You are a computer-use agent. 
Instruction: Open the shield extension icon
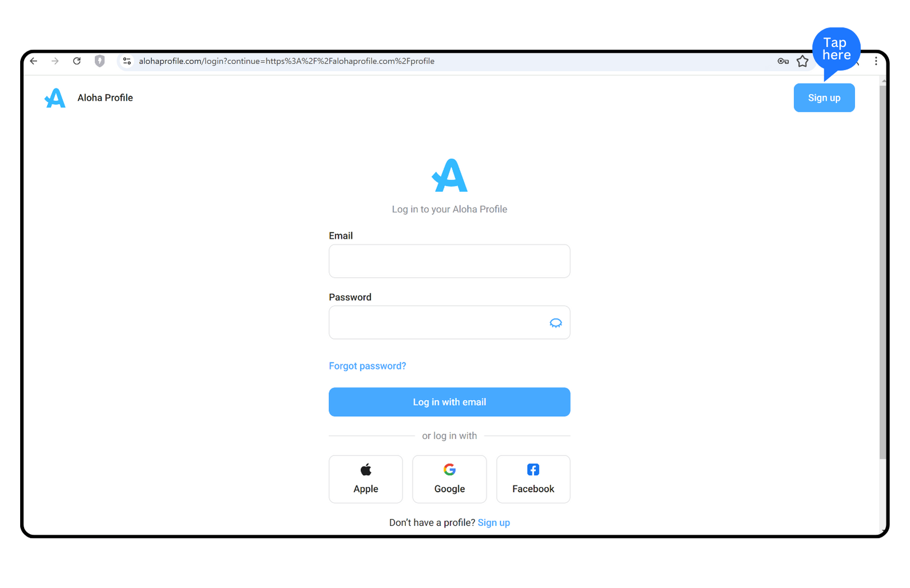click(x=100, y=61)
